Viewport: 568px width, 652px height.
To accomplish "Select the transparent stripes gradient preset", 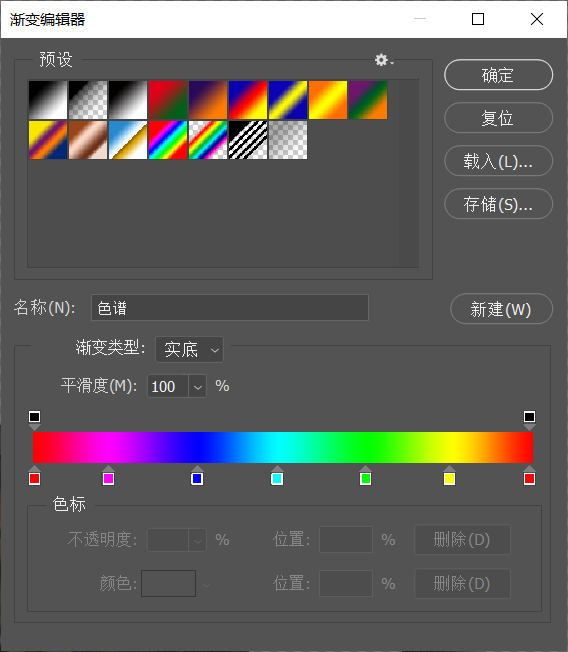I will click(247, 140).
